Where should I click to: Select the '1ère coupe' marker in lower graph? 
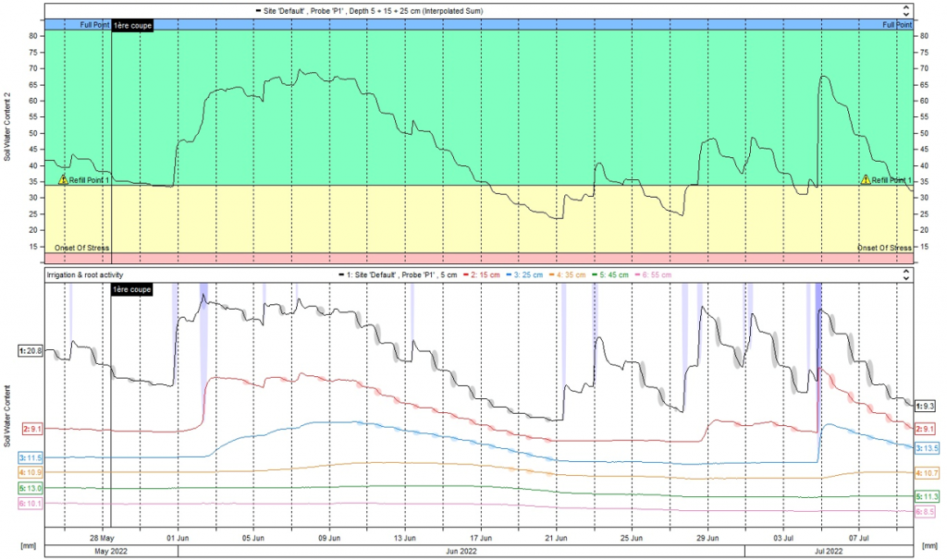point(132,289)
